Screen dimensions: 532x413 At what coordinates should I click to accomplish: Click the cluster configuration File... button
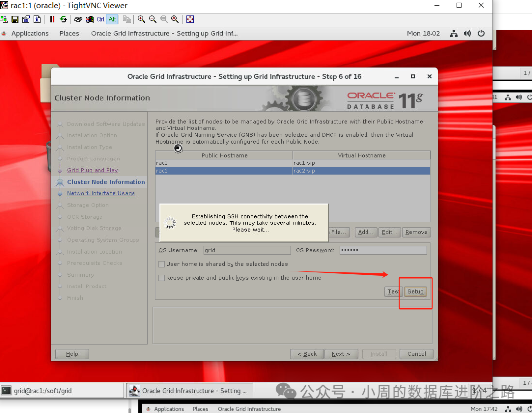338,232
